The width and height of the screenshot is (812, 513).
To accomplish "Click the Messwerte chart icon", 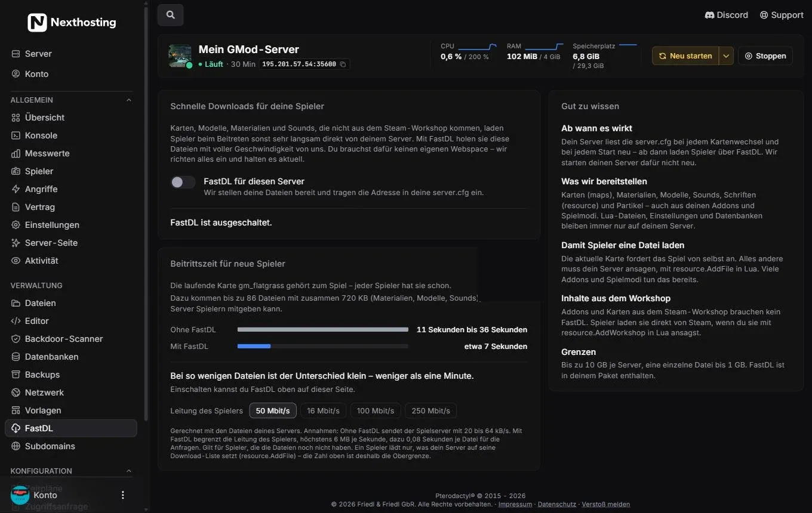I will pyautogui.click(x=16, y=153).
